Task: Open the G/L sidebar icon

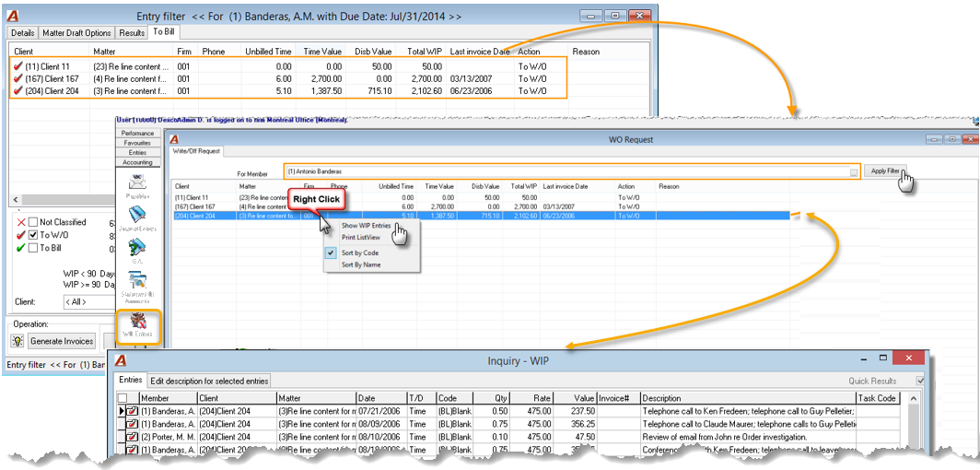Action: (137, 249)
